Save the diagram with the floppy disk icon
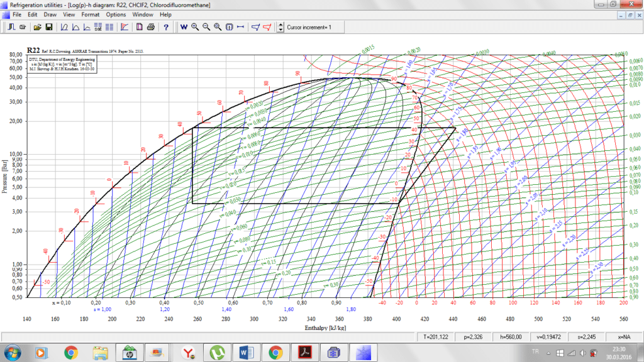Viewport: 644px width, 362px height. click(x=49, y=27)
